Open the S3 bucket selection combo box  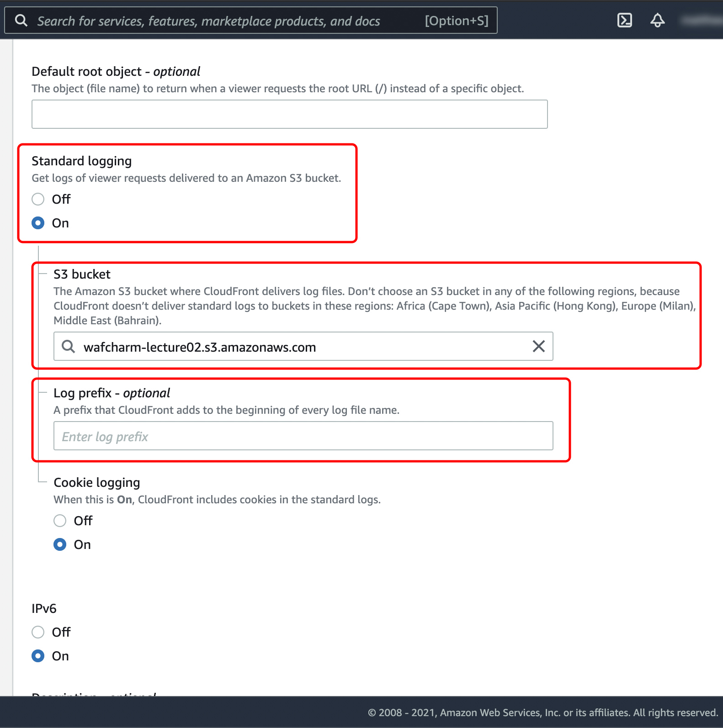pos(302,347)
